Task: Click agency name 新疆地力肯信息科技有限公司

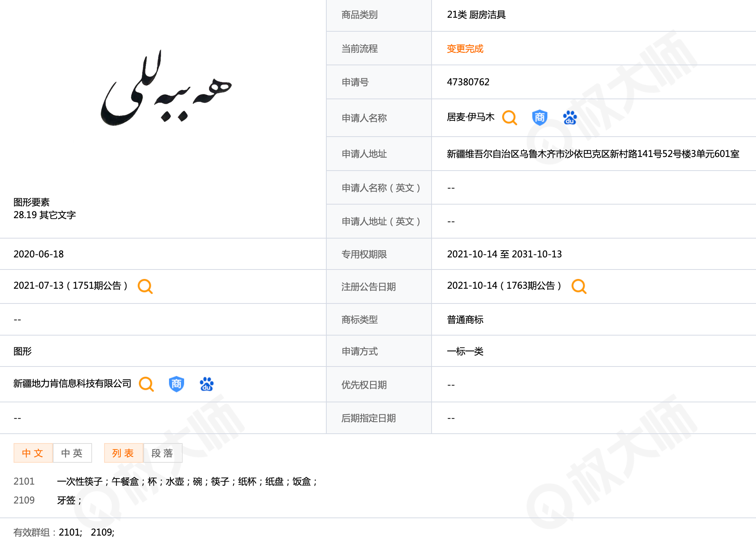Action: [x=72, y=383]
